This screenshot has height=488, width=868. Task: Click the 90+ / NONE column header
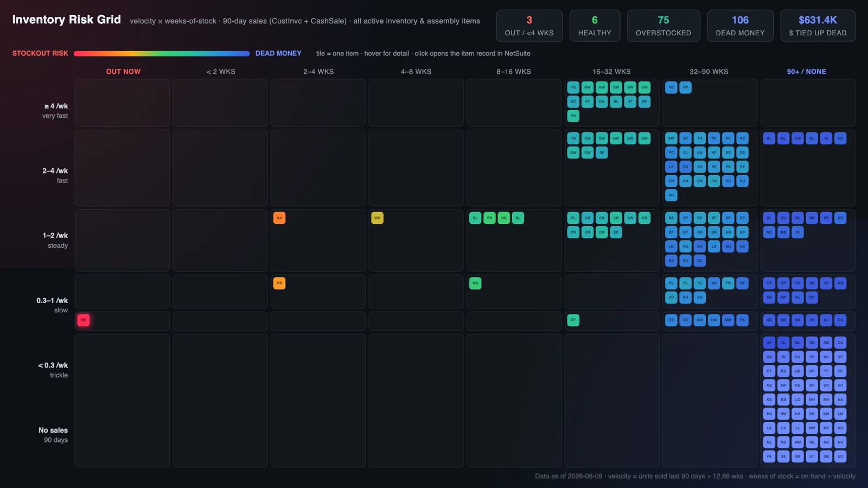(807, 72)
